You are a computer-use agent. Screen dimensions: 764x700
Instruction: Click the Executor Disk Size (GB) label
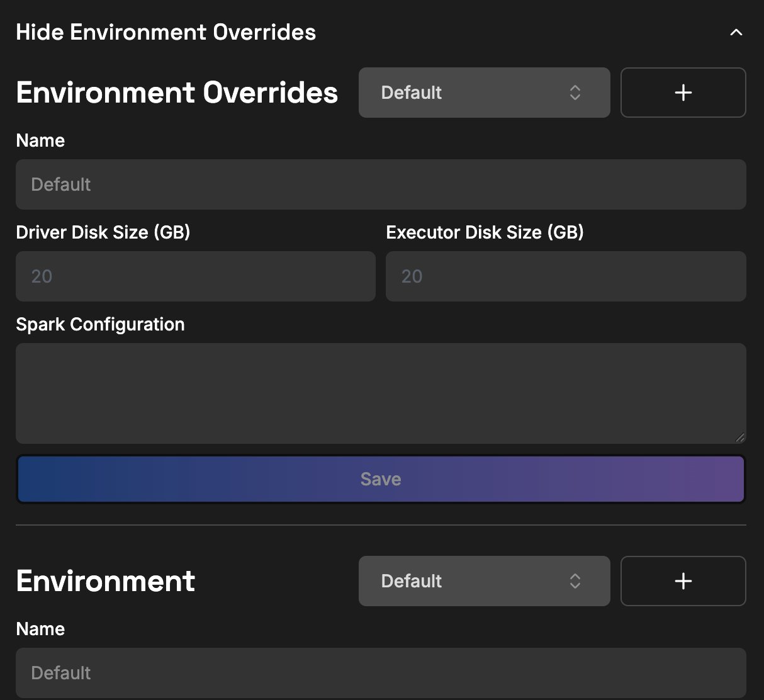(485, 232)
